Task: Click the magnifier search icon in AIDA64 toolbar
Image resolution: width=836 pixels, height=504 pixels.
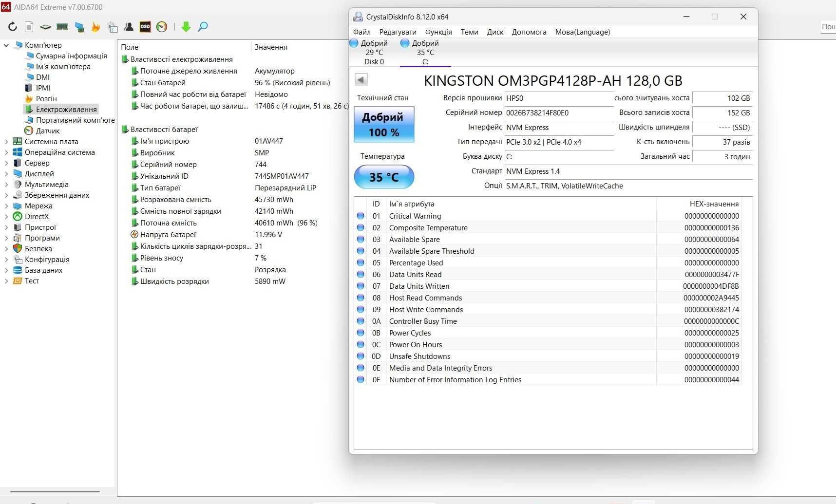Action: click(x=203, y=27)
